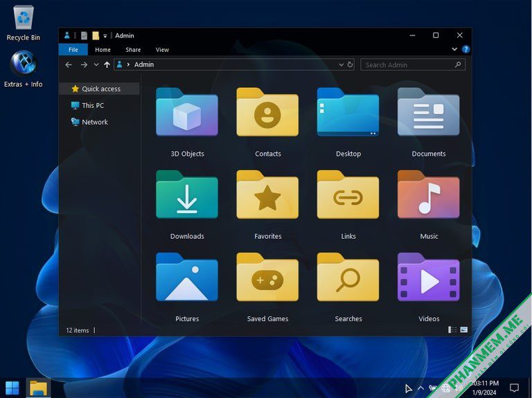Click the taskbar clock showing 1/9/2024
The image size is (532, 398).
pos(485,388)
